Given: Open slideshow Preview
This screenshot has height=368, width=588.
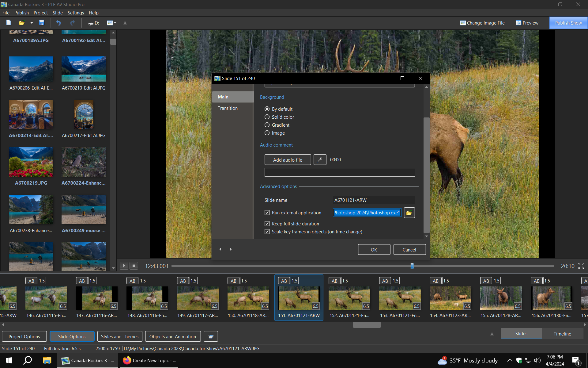Looking at the screenshot, I should click(527, 23).
